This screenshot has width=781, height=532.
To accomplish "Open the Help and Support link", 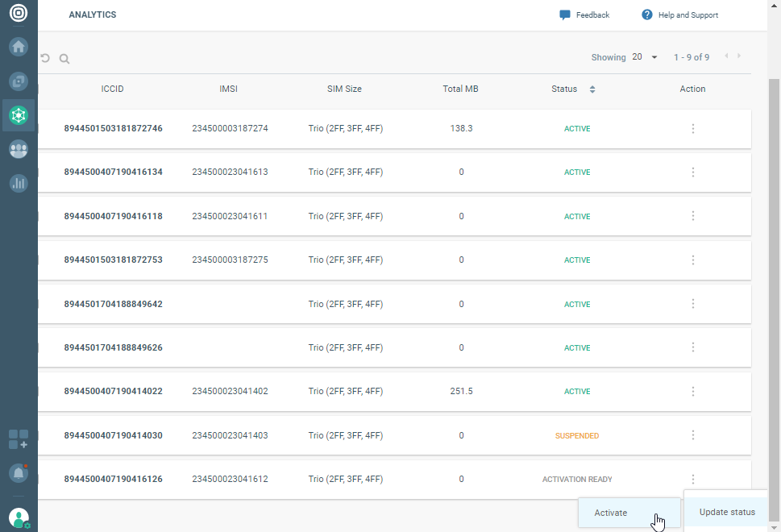I will pos(679,15).
